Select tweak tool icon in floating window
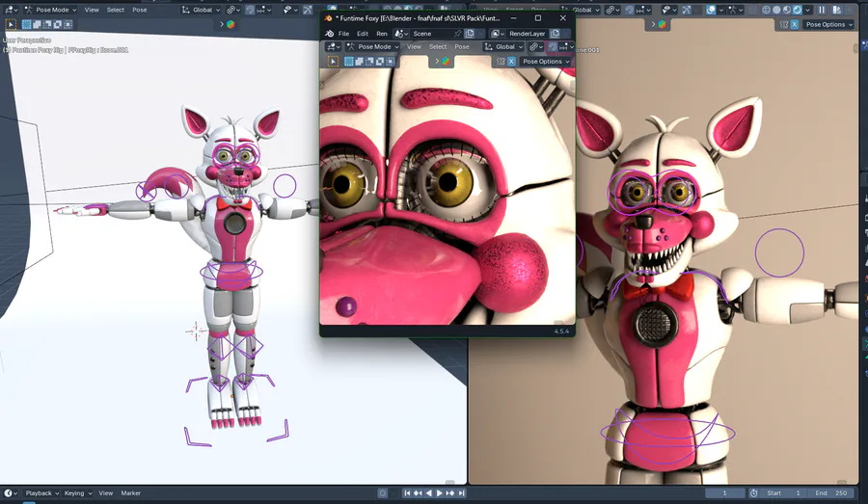Screen dimensions: 868x504 point(333,62)
